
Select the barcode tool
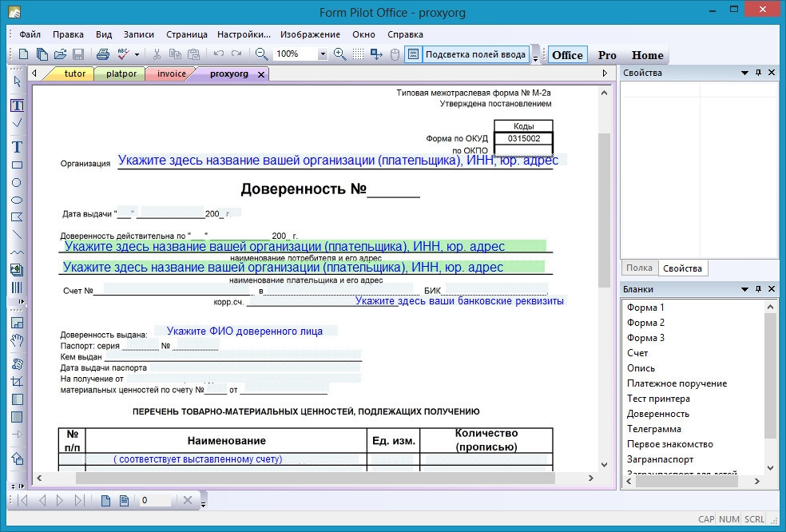pos(17,288)
